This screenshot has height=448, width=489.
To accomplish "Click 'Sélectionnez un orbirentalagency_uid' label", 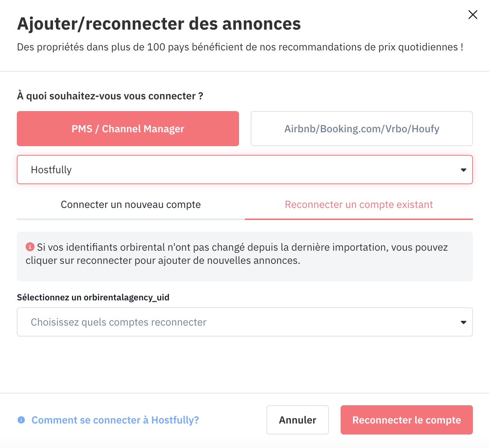I will pyautogui.click(x=93, y=297).
